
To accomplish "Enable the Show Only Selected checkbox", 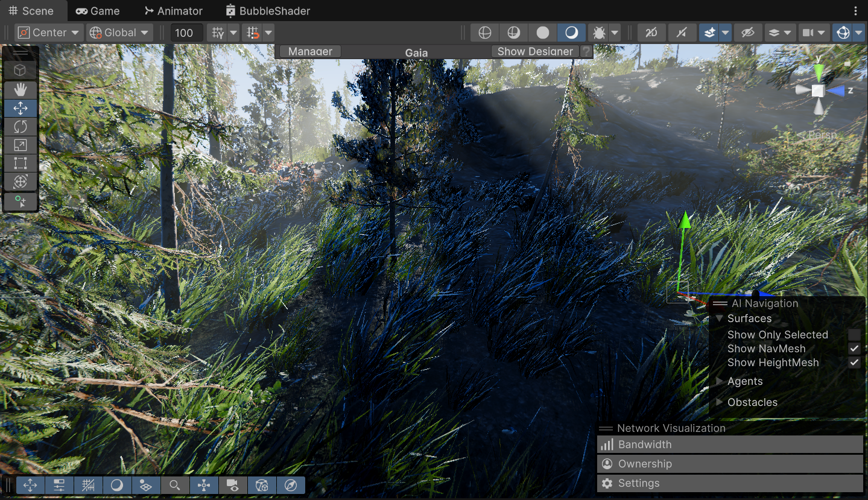I will tap(854, 334).
